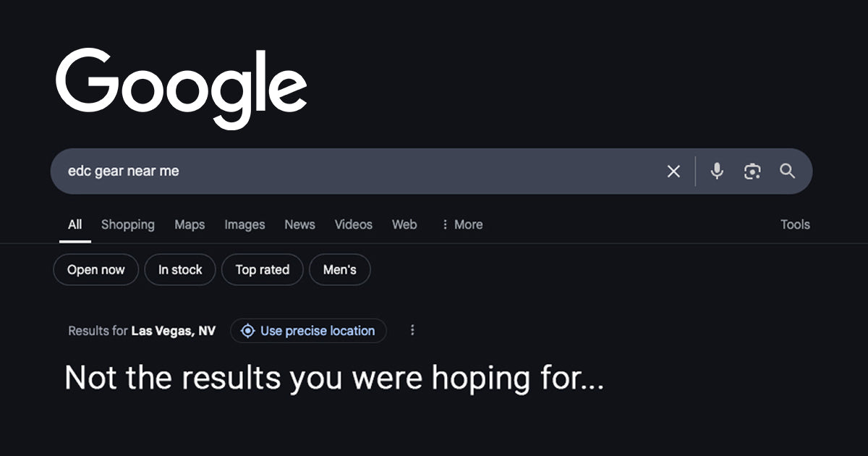
Task: Click the search magnifier icon
Action: coord(788,172)
